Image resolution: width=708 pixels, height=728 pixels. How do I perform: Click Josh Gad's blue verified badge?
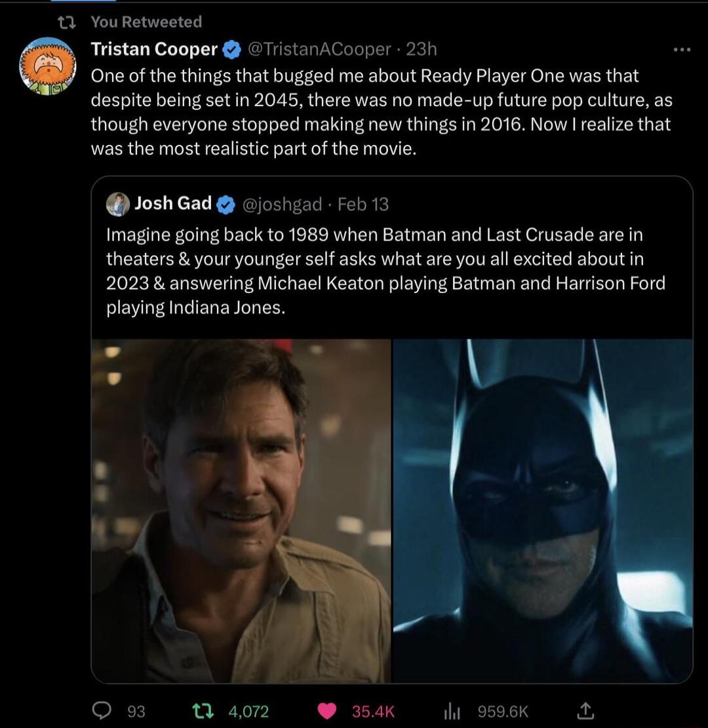tap(225, 203)
